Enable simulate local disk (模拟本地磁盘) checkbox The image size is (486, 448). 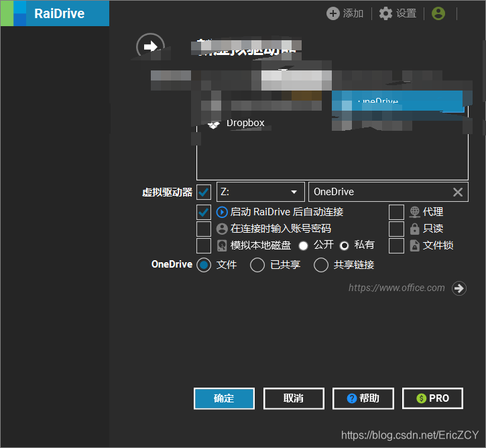pyautogui.click(x=204, y=245)
